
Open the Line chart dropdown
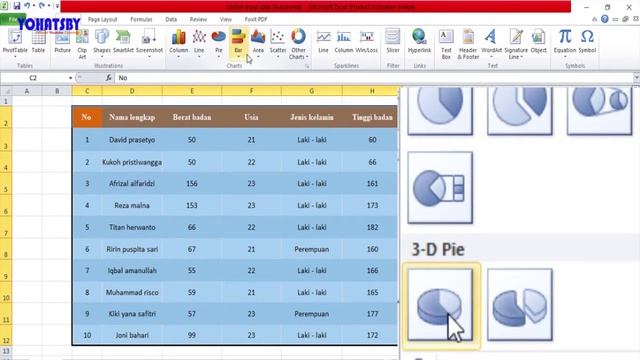(x=199, y=43)
